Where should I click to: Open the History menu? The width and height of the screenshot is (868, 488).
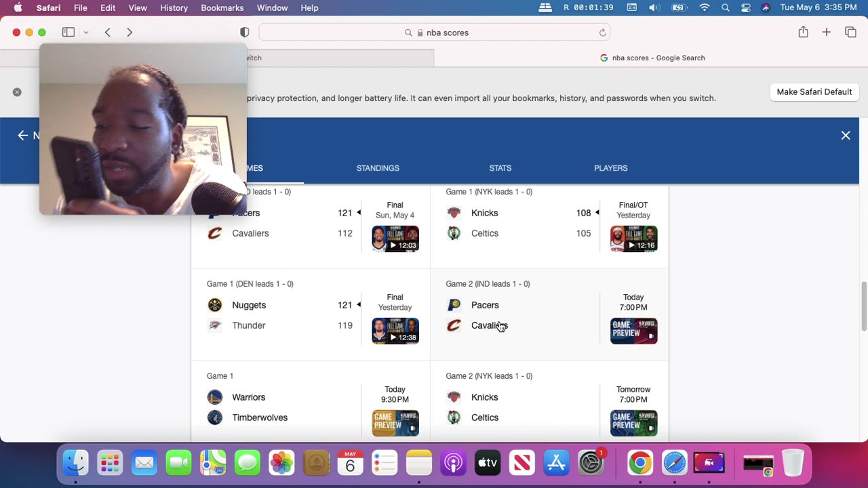(174, 7)
